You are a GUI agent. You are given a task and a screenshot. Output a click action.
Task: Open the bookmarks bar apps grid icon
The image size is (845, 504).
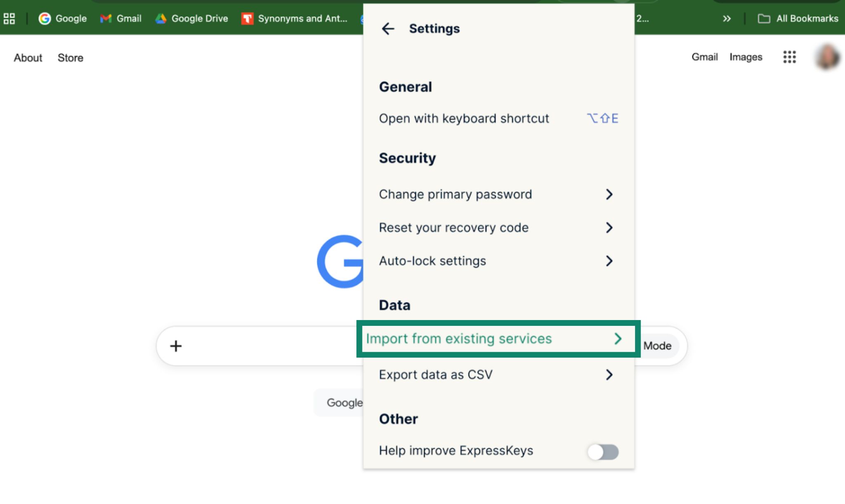[9, 19]
